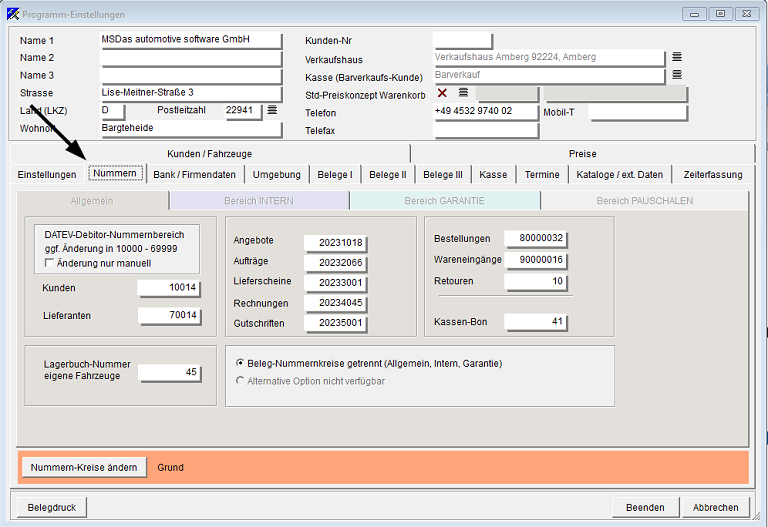Click the Grund label in orange bar
The height and width of the screenshot is (527, 768).
tap(170, 467)
